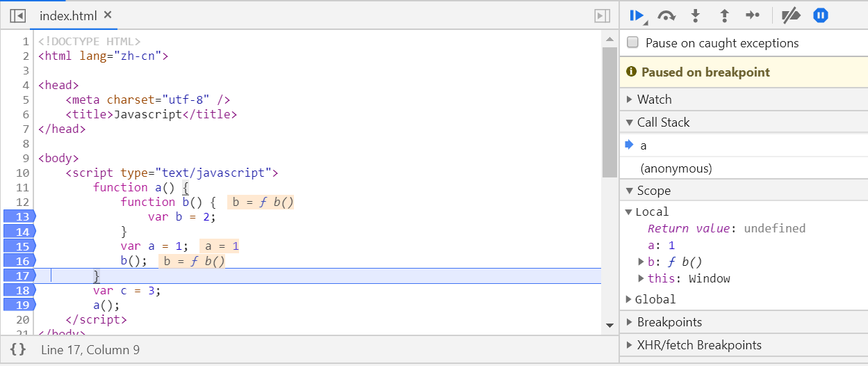Click the var c = 3; code line
The height and width of the screenshot is (366, 868).
coord(127,290)
